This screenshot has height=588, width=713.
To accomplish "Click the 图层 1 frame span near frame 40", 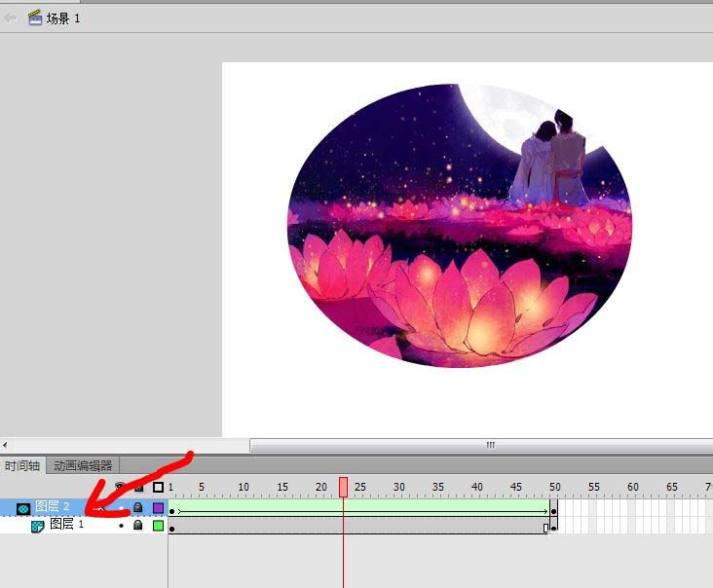I will coord(476,526).
